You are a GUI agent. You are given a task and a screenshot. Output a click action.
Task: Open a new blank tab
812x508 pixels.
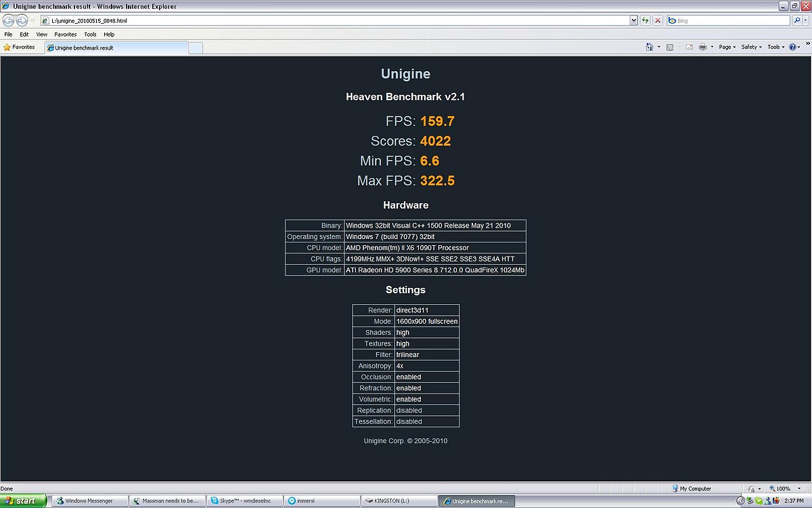[195, 48]
